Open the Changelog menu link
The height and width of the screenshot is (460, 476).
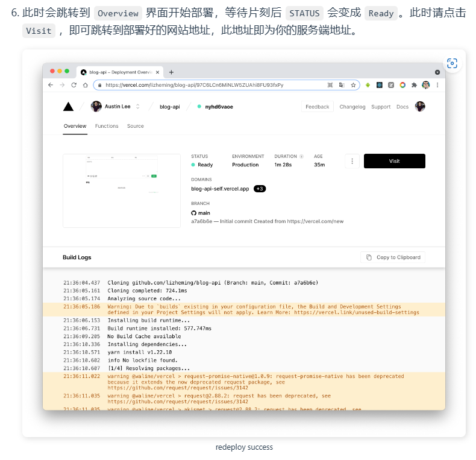[352, 107]
